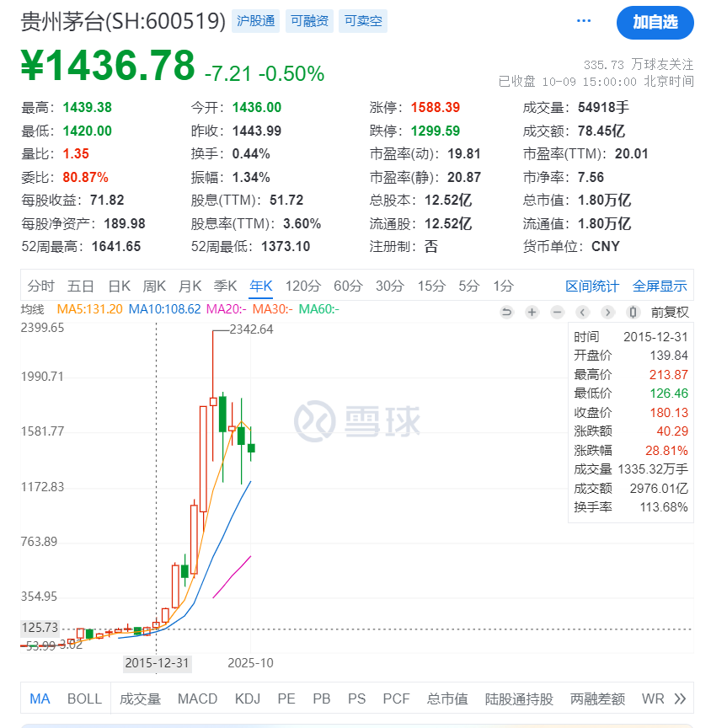Switch to the 15分 chart tab
711x728 pixels.
431,286
